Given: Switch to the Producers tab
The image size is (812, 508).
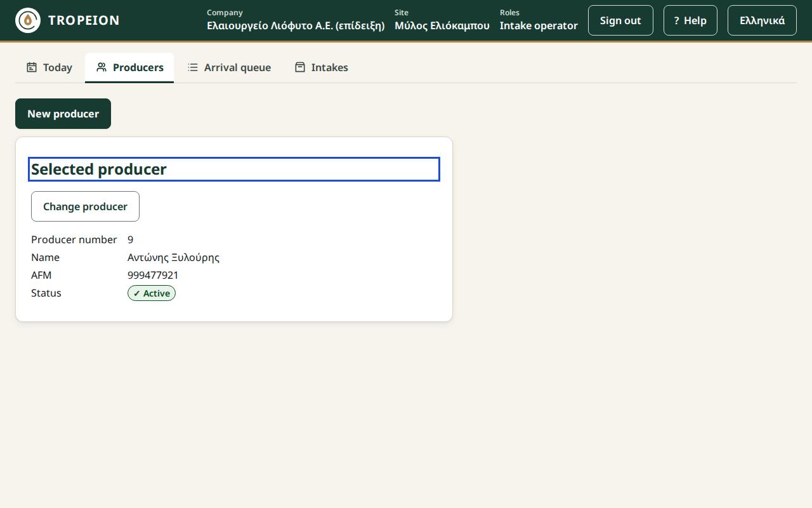Looking at the screenshot, I should click(x=129, y=67).
